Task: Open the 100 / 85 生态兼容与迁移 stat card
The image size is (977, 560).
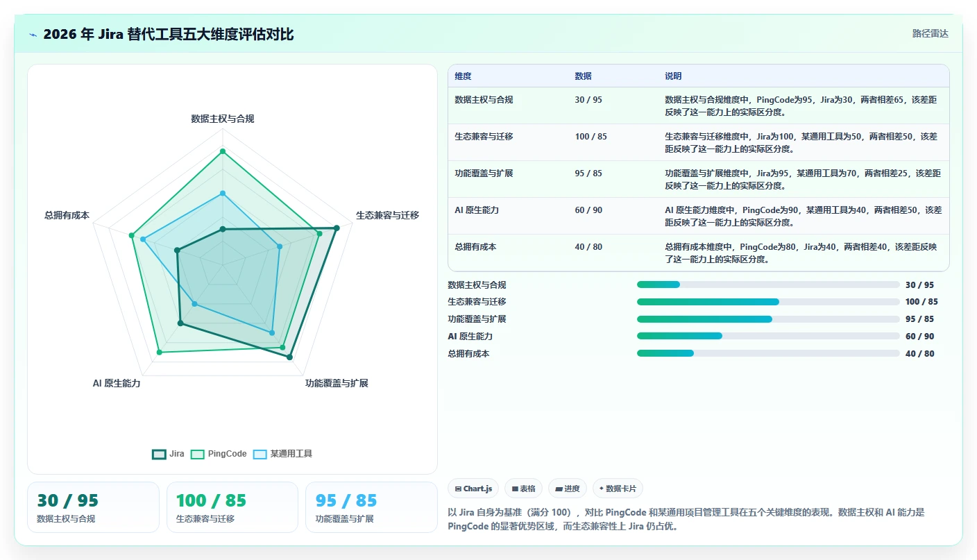Action: point(232,507)
